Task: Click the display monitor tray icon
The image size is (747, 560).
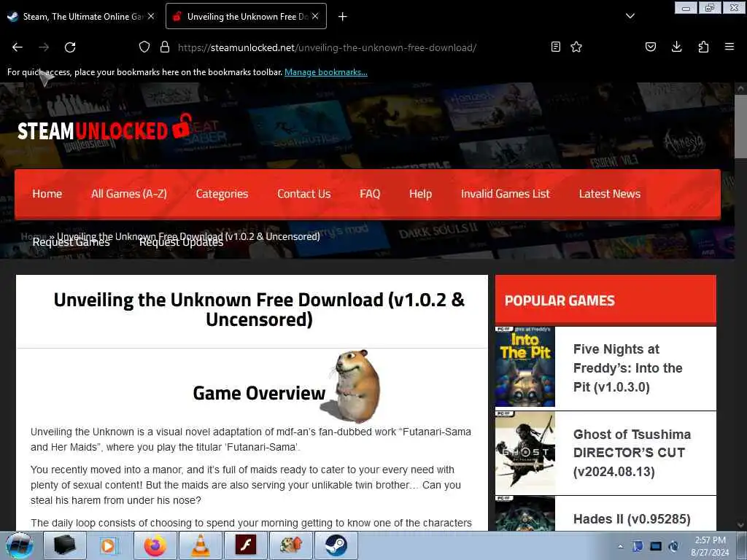Action: [656, 546]
